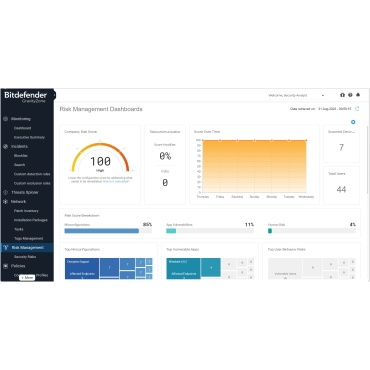Click the gift-shaped icon in top bar

click(342, 95)
